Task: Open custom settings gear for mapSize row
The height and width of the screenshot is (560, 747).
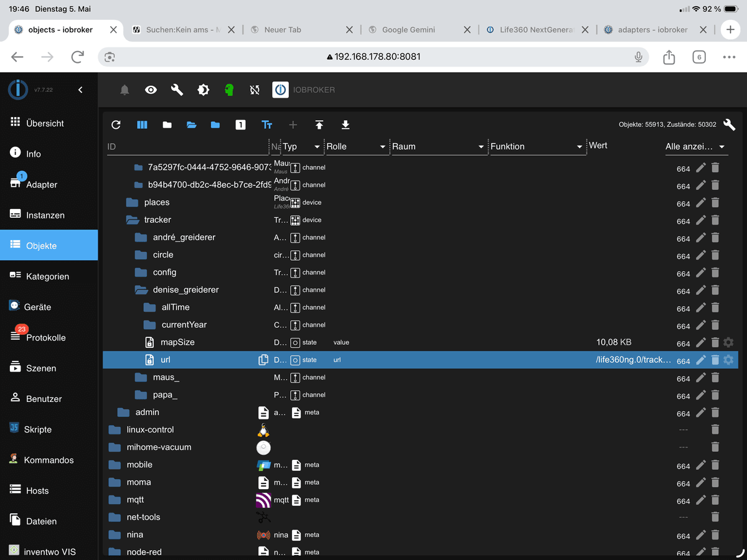Action: (x=728, y=342)
